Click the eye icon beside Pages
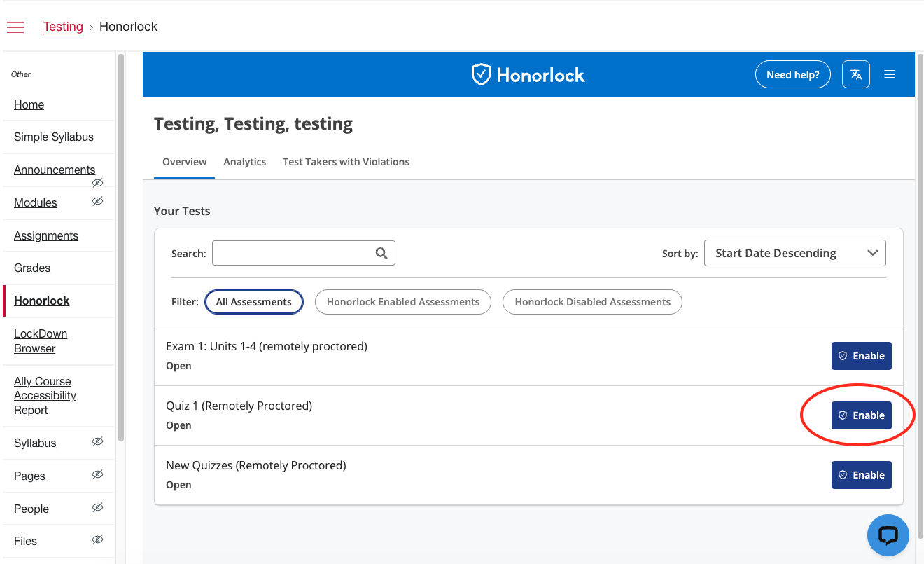Image resolution: width=924 pixels, height=564 pixels. [97, 474]
